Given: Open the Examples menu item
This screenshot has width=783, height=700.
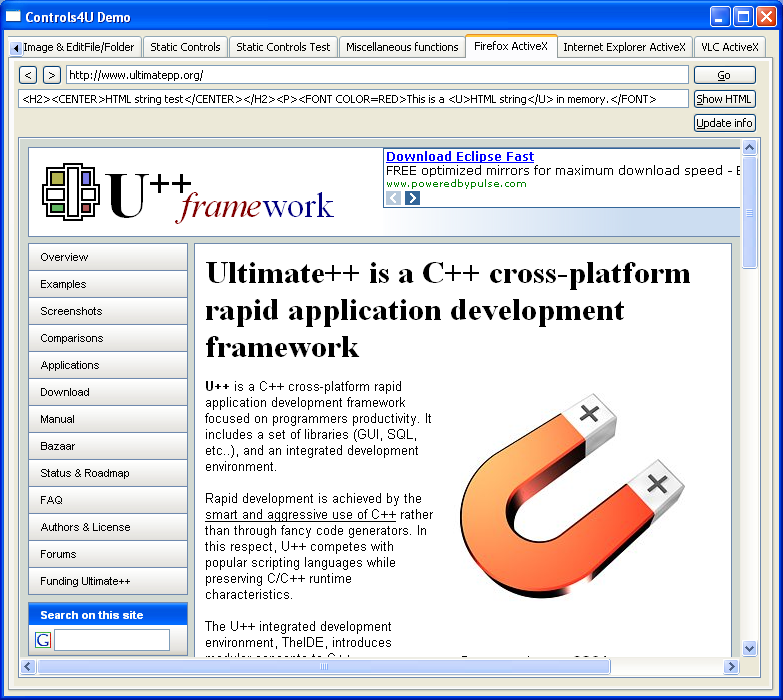Looking at the screenshot, I should 108,284.
